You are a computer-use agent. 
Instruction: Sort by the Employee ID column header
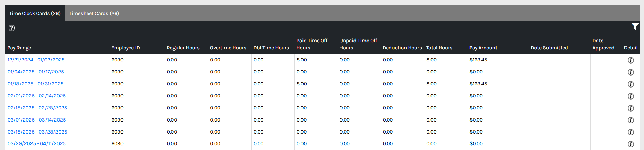pos(126,48)
